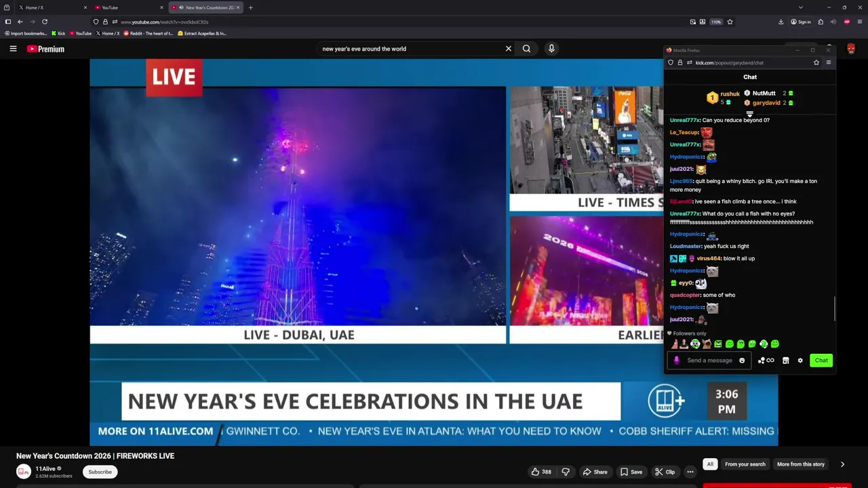
Task: Toggle picture-in-picture in address bar
Action: point(693,22)
